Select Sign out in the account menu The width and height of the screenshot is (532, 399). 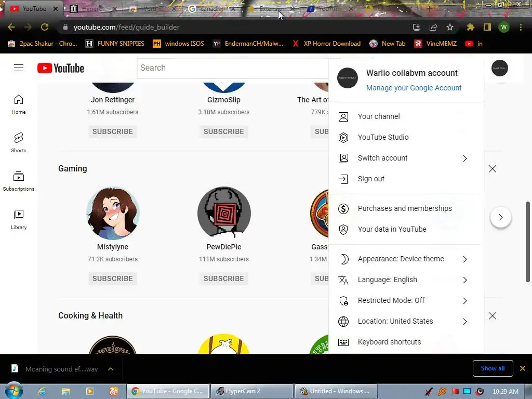[406, 179]
